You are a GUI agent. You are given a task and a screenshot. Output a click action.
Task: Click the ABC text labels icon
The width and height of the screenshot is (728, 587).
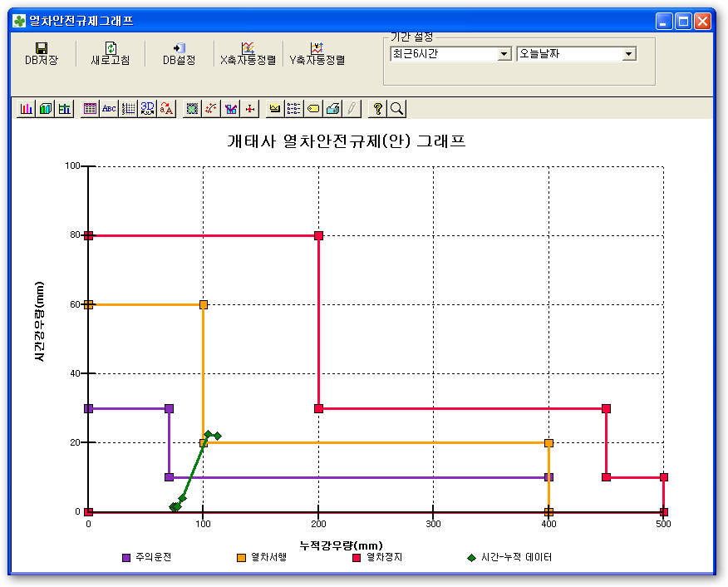(109, 108)
